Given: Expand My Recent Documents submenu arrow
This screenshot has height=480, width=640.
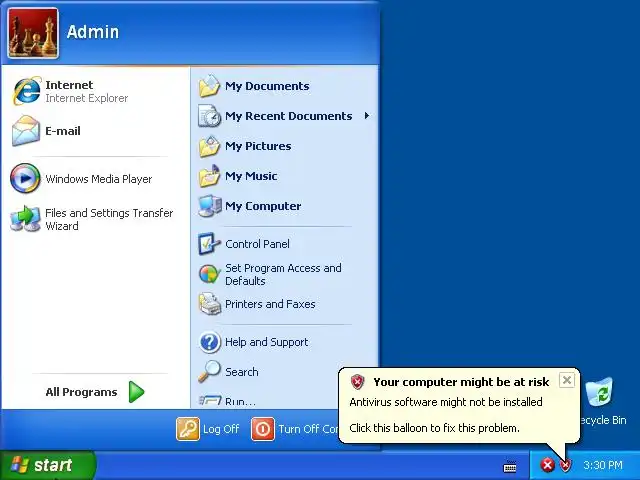Looking at the screenshot, I should coord(367,116).
